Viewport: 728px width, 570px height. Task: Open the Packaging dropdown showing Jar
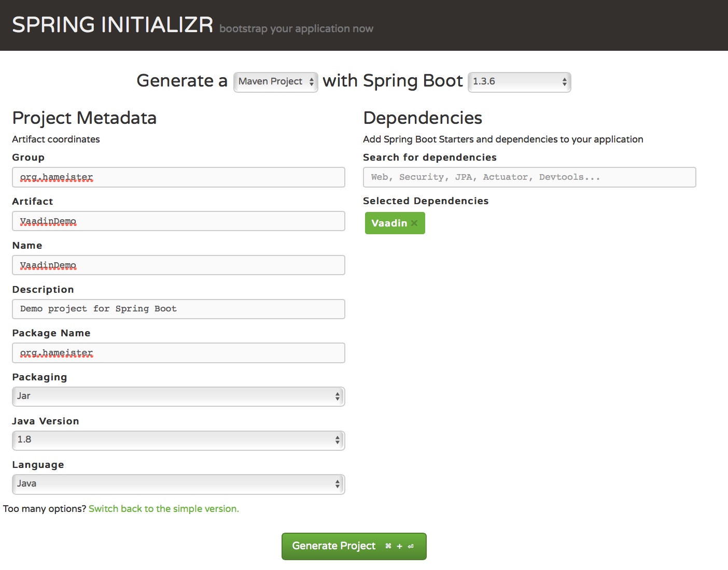(x=178, y=396)
